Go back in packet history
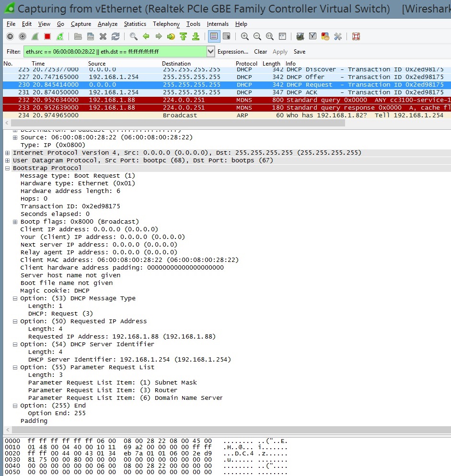The image size is (451, 476). (146, 37)
